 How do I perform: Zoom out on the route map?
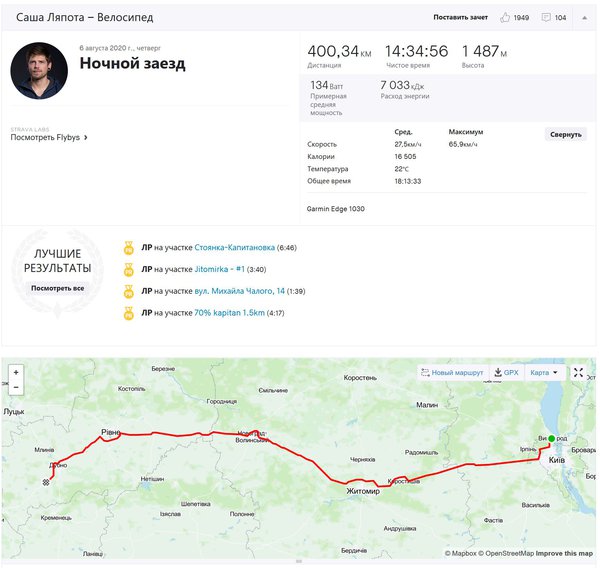pyautogui.click(x=15, y=387)
